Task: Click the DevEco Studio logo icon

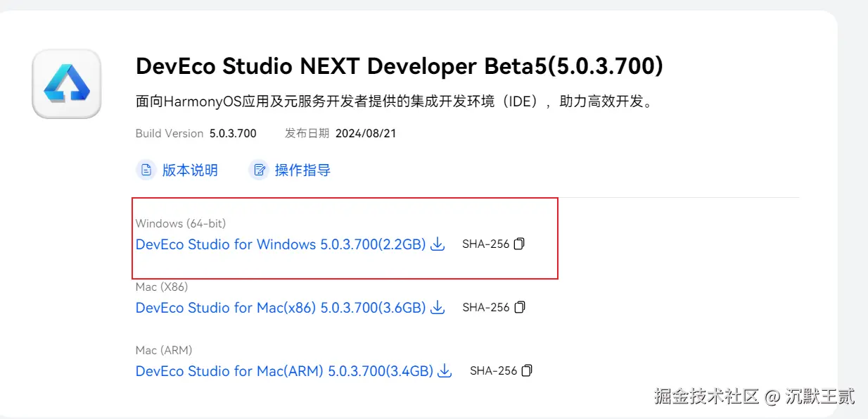Action: tap(67, 84)
